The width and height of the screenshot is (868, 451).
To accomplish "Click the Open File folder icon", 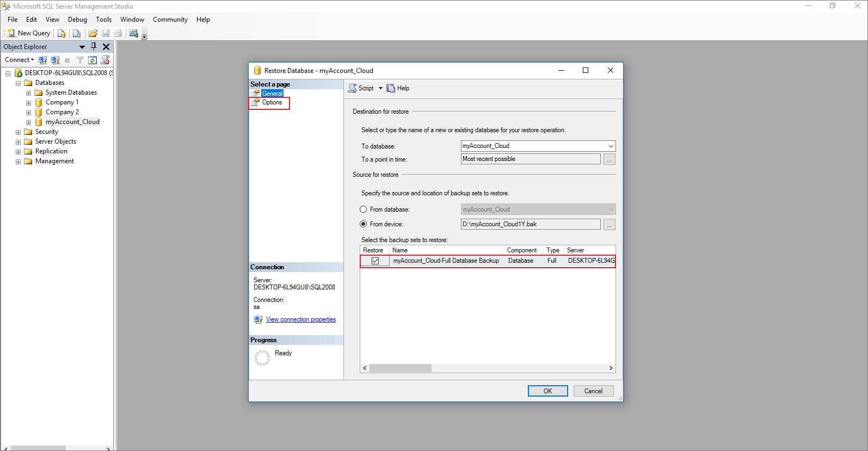I will tap(93, 33).
